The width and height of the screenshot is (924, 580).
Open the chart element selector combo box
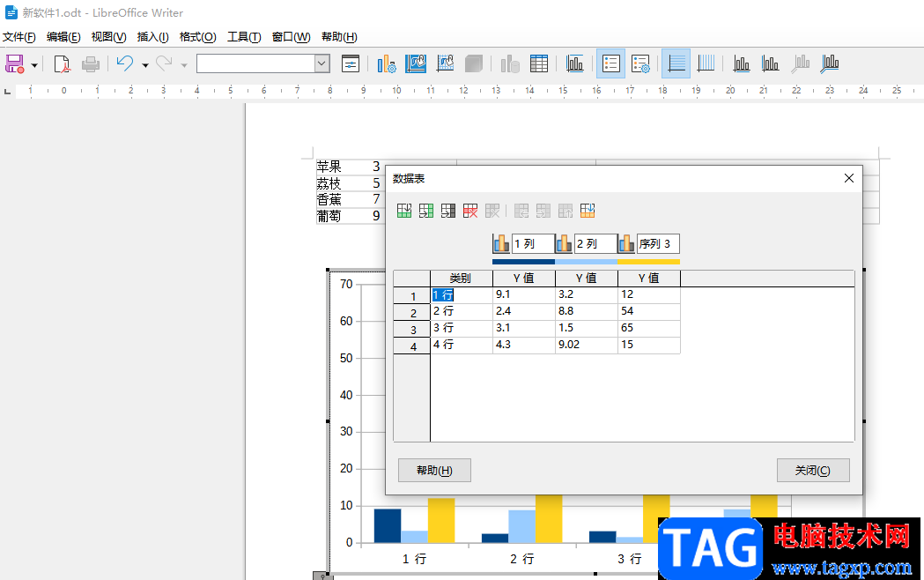(262, 63)
